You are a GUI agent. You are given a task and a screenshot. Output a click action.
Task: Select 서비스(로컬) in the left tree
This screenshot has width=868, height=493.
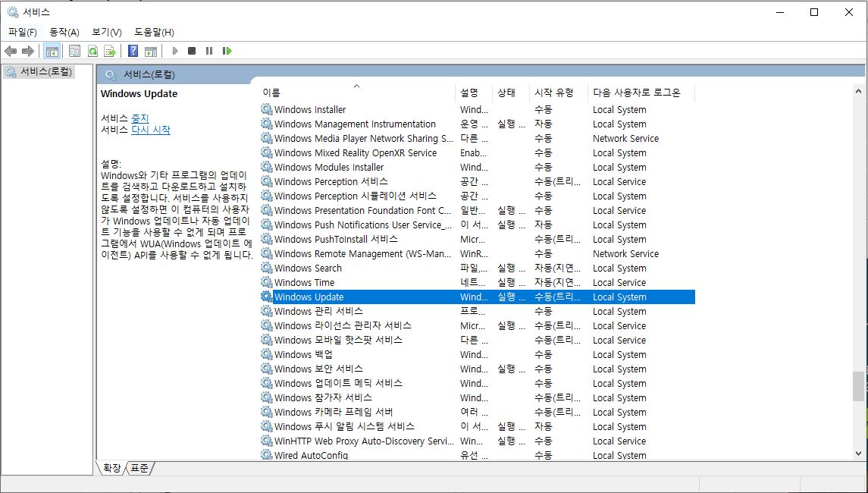point(46,71)
